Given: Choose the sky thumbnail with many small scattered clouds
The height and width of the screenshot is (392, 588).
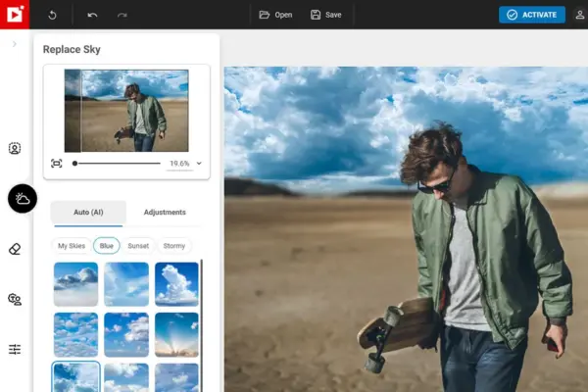Looking at the screenshot, I should click(x=75, y=334).
